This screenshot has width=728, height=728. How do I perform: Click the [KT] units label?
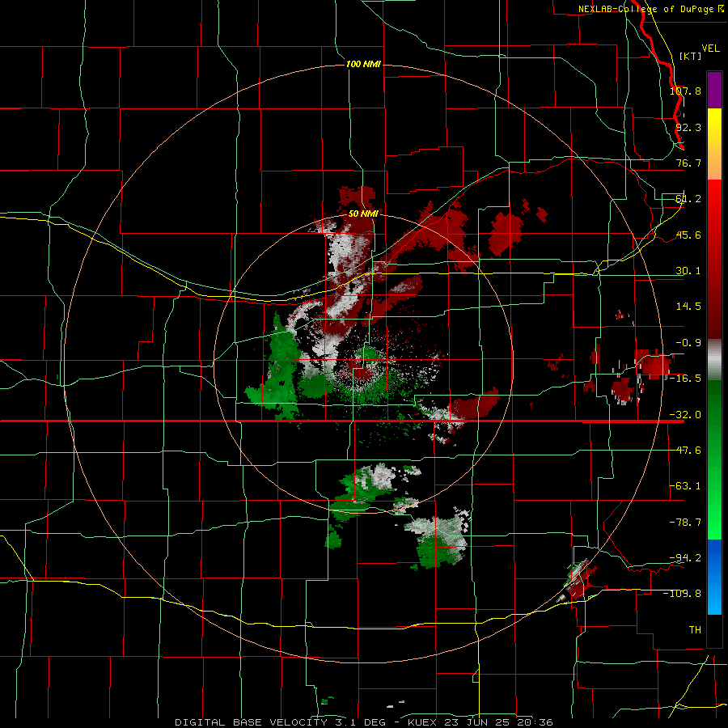click(691, 56)
